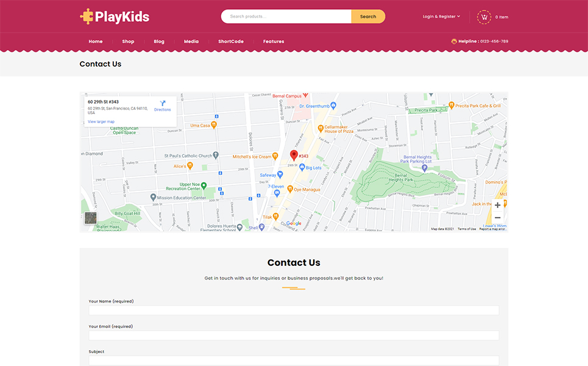The width and height of the screenshot is (588, 366).
Task: Zoom in the map with plus
Action: pyautogui.click(x=497, y=205)
